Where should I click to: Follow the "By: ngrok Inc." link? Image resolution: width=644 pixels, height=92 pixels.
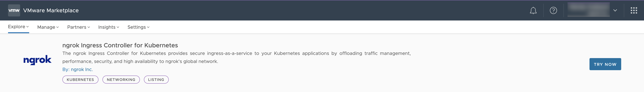coord(77,70)
